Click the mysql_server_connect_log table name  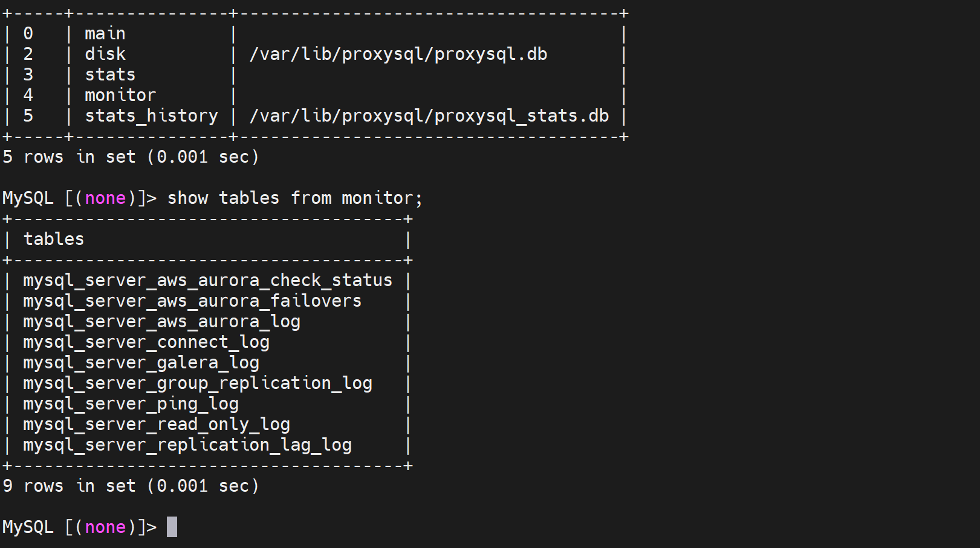click(146, 342)
